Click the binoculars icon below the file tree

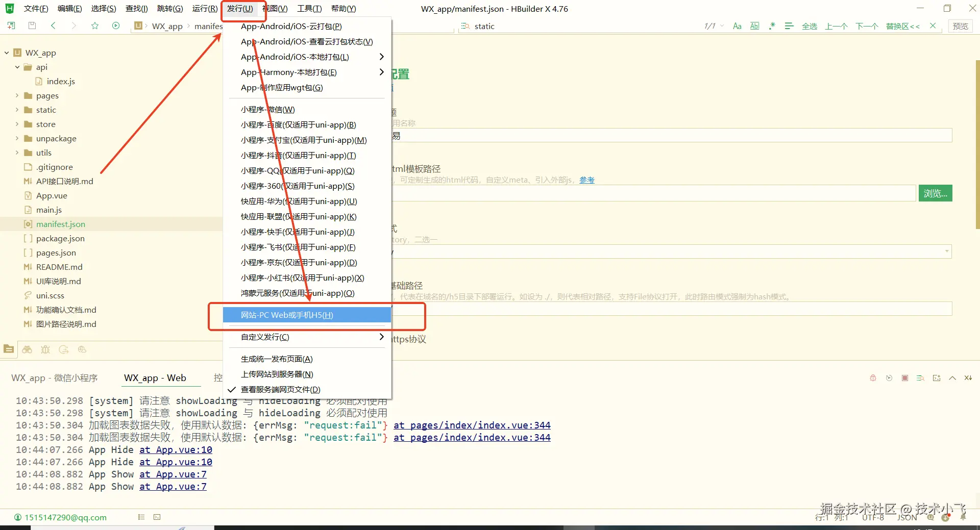[x=27, y=349]
